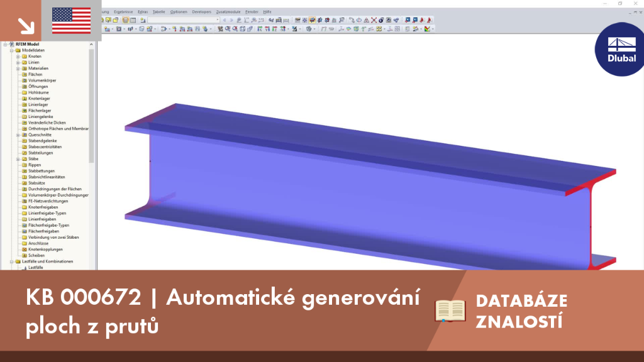Click the open book knowledge base icon

point(450,310)
